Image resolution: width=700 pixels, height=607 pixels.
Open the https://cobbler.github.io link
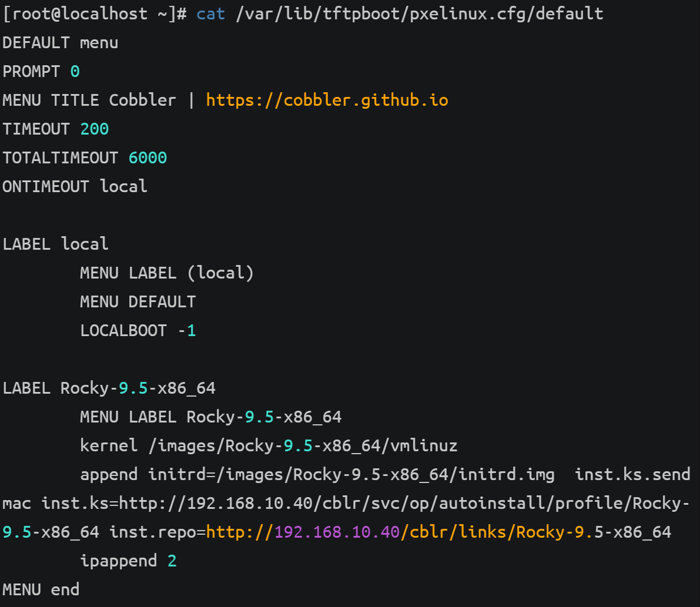(327, 100)
